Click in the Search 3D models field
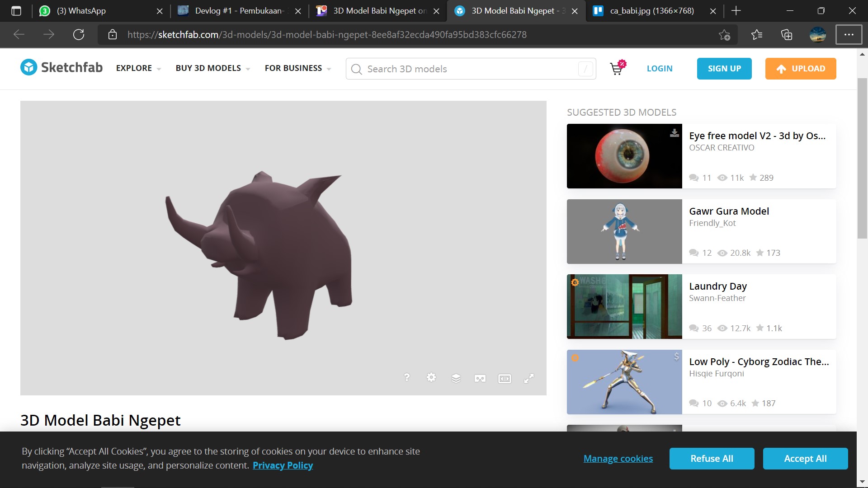Image resolution: width=868 pixels, height=488 pixels. point(471,69)
